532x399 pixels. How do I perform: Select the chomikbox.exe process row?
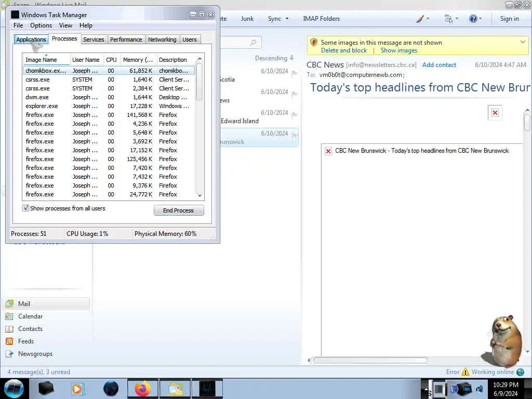(109, 71)
